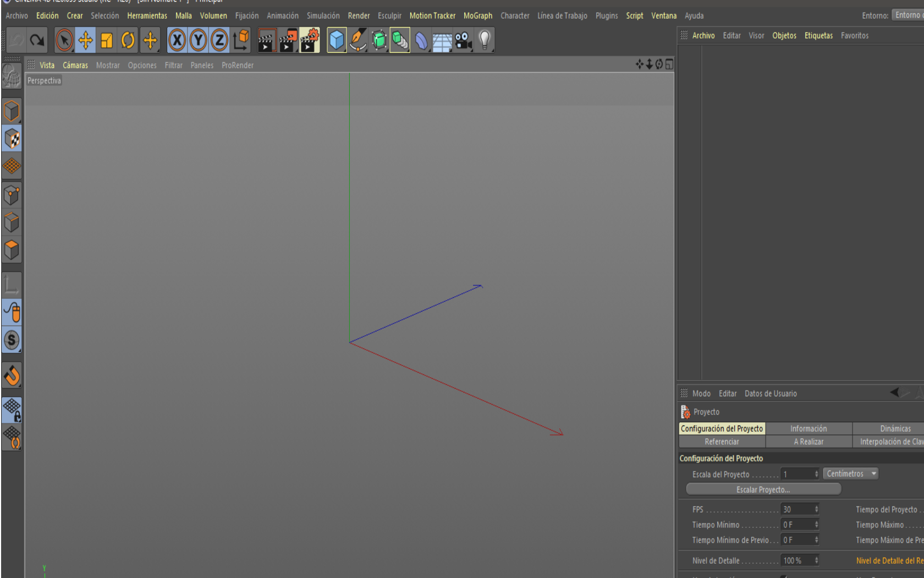
Task: Click the Escalar Proyecto button
Action: click(x=763, y=489)
